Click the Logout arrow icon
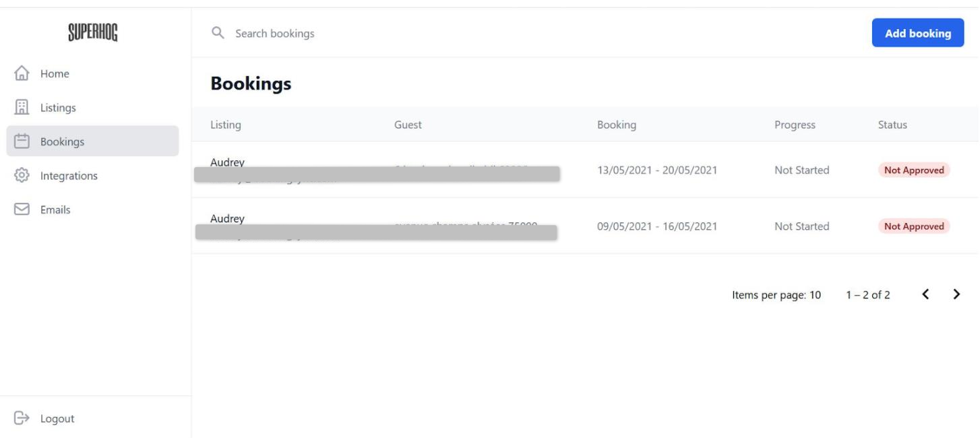This screenshot has height=438, width=980. tap(22, 418)
